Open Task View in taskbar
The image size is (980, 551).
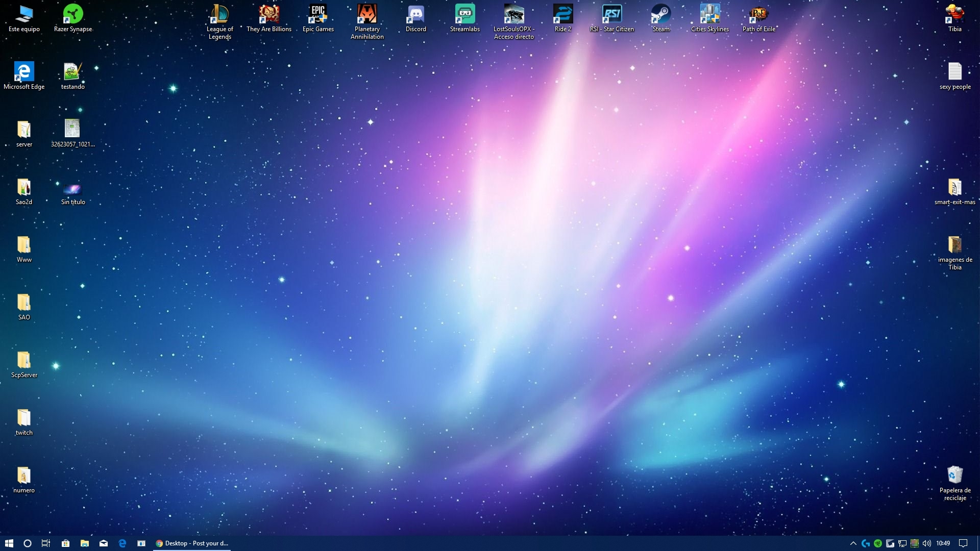pos(46,543)
